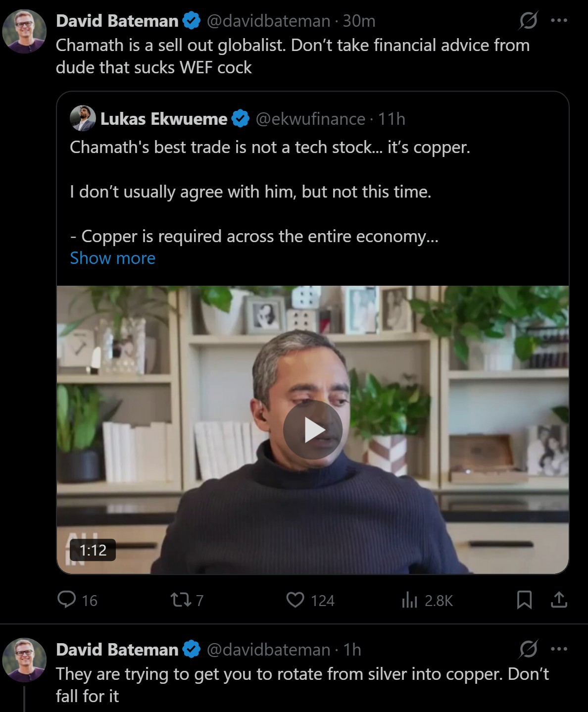Image resolution: width=588 pixels, height=712 pixels.
Task: Repost the Chamath tweet with 7 reposts
Action: tap(180, 600)
